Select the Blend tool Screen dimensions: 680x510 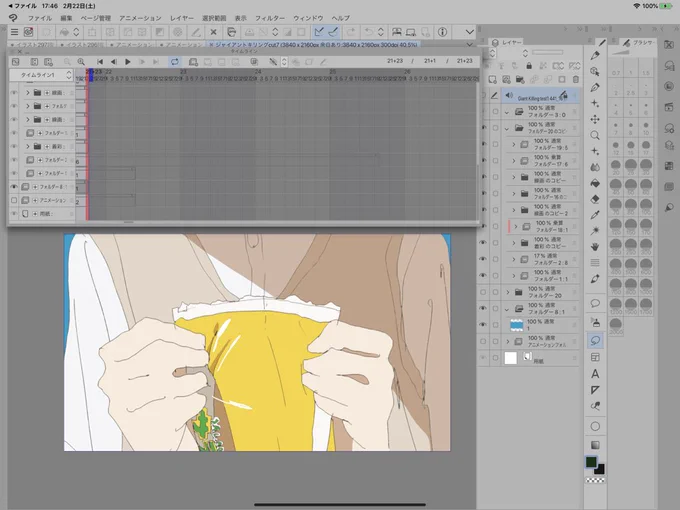595,167
